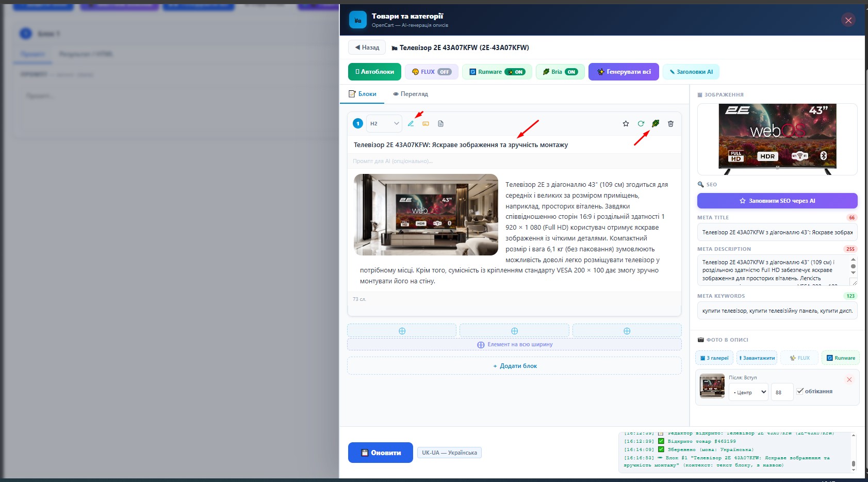The height and width of the screenshot is (482, 868).
Task: Delete block 1 with the trash icon
Action: tap(670, 124)
